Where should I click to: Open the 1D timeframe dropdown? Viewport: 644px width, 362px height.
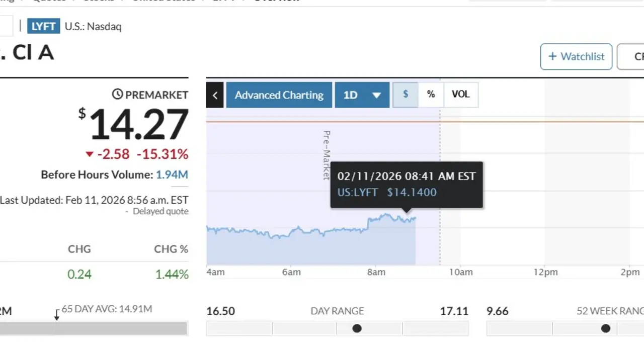pos(362,95)
